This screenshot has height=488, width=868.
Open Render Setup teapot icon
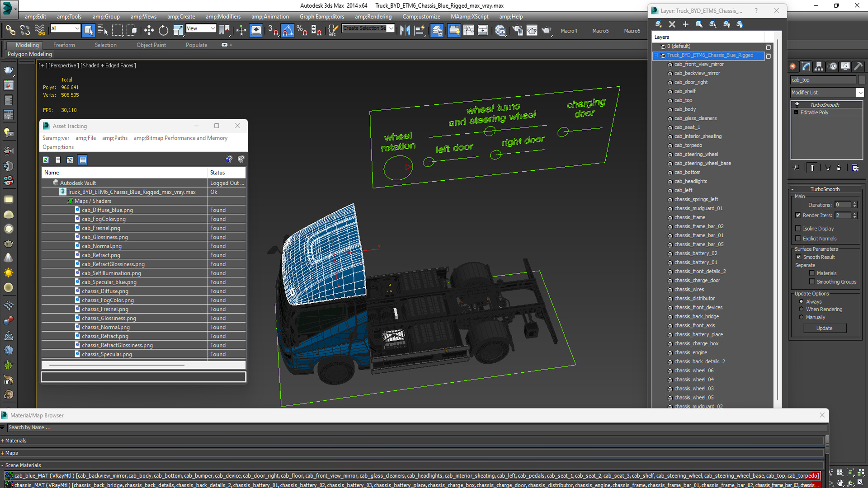click(x=517, y=30)
